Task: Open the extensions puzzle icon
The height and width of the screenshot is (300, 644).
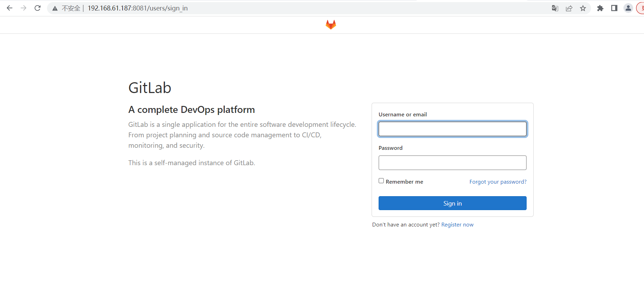Action: 600,8
